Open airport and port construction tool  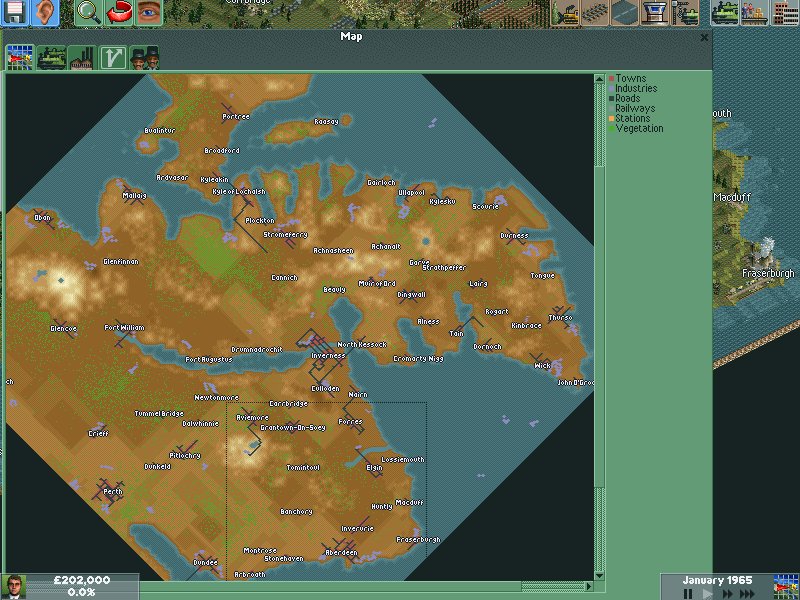[655, 12]
